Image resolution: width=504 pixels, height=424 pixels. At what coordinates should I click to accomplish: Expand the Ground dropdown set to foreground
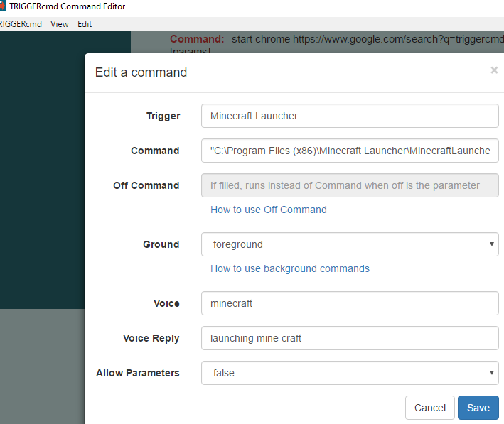tap(350, 244)
